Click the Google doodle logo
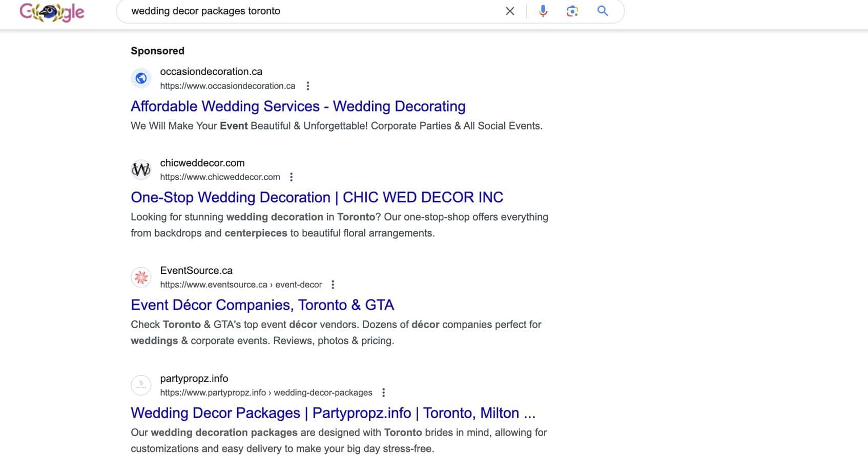Viewport: 868px width, 473px height. [52, 12]
